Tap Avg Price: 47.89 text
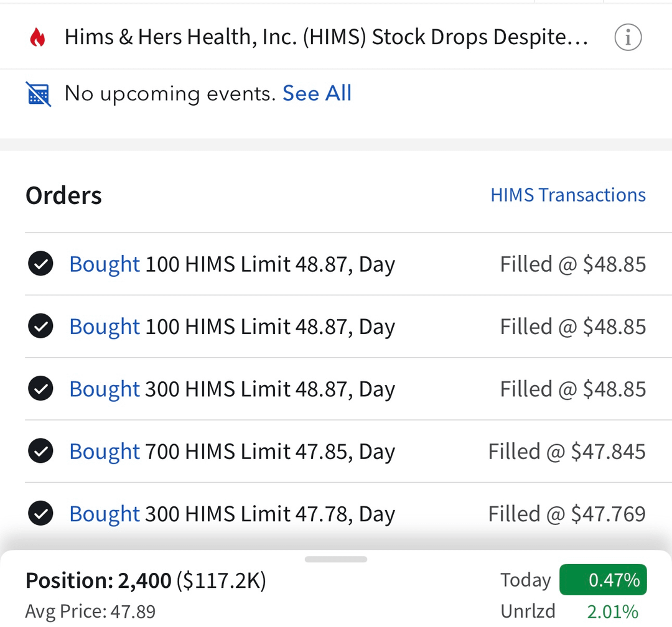 click(x=90, y=611)
